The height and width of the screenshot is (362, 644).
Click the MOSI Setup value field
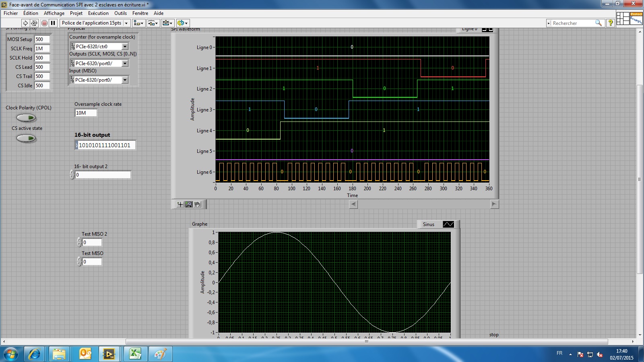click(42, 39)
